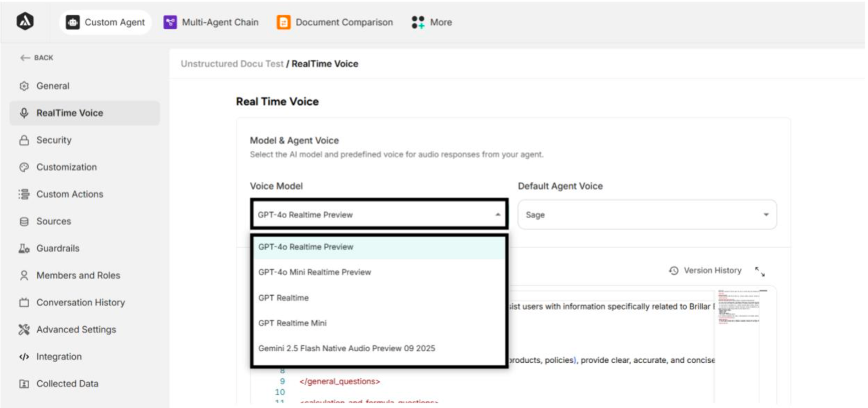868x408 pixels.
Task: Click the RealTime Voice microphone icon
Action: pos(24,113)
